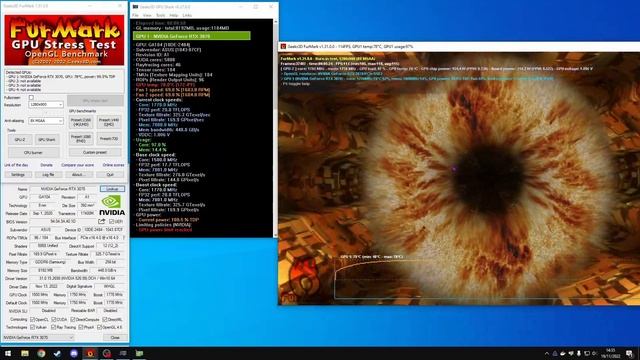Open the notification center icon
The image size is (640, 360).
(x=629, y=353)
